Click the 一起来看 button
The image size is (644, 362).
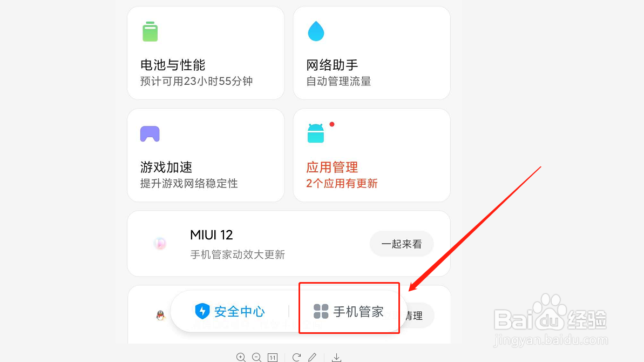pos(402,244)
